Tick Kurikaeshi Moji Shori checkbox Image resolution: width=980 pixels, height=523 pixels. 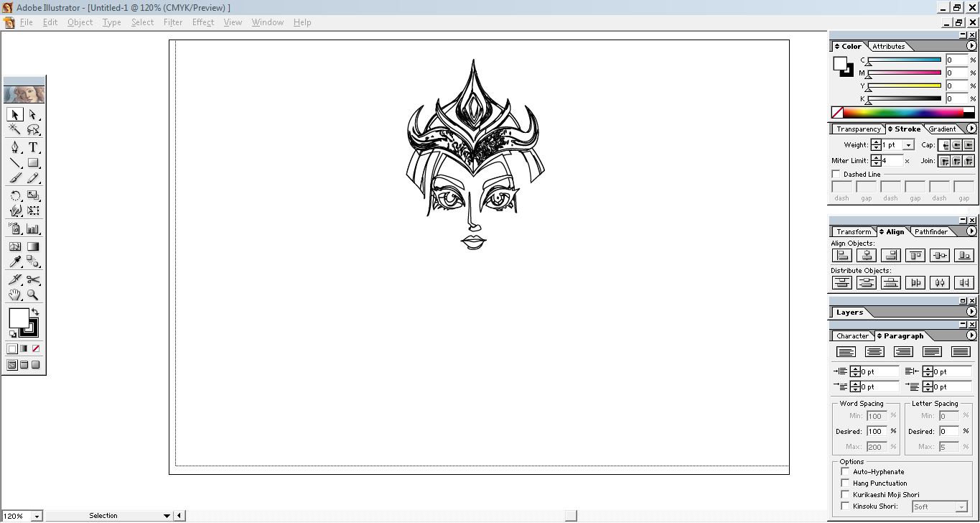click(x=845, y=495)
